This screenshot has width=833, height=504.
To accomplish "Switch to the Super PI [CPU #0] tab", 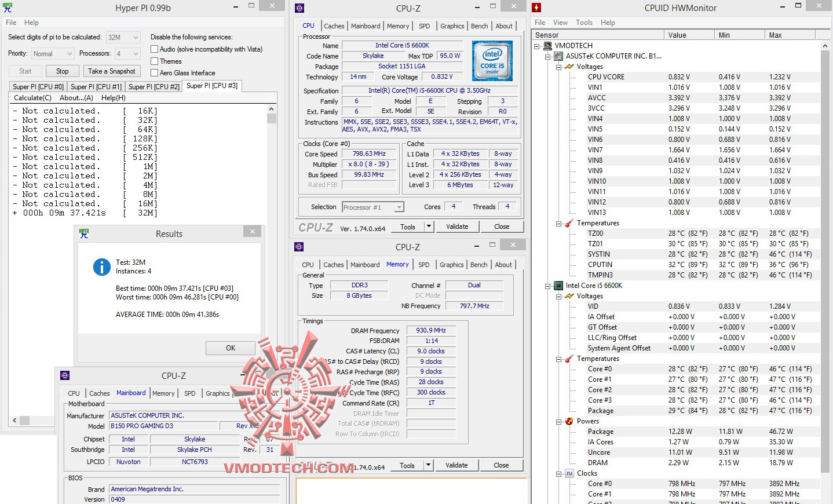I will 38,86.
